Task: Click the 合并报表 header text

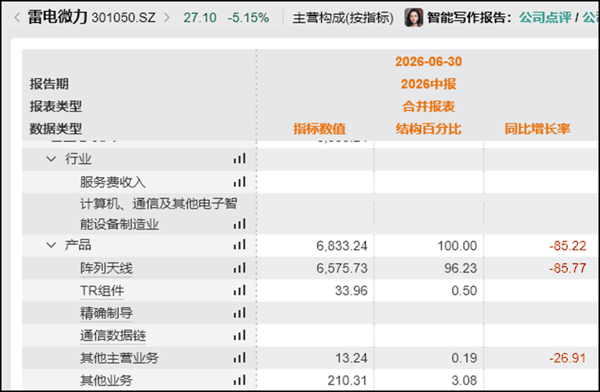Action: 429,106
